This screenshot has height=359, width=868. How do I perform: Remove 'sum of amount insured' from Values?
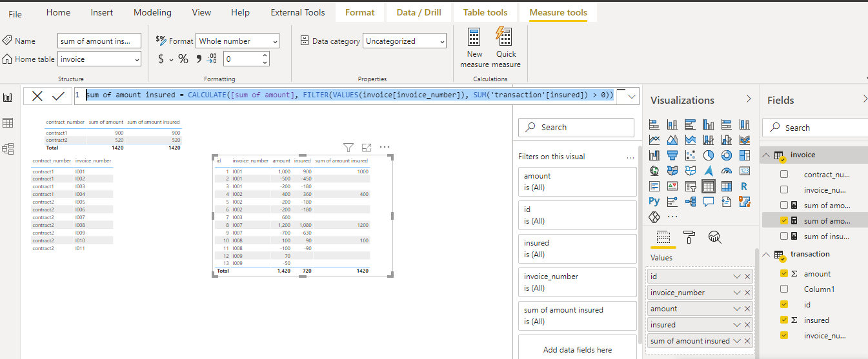[x=747, y=341]
